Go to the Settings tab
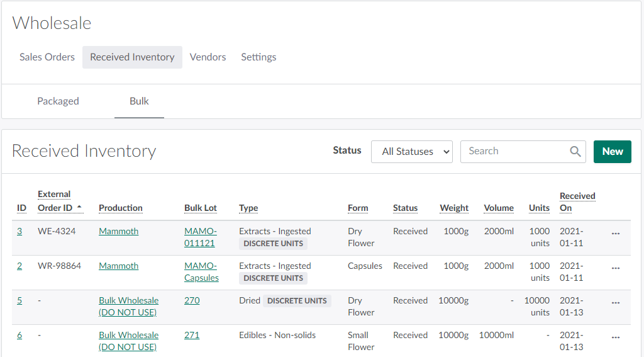 (x=258, y=57)
